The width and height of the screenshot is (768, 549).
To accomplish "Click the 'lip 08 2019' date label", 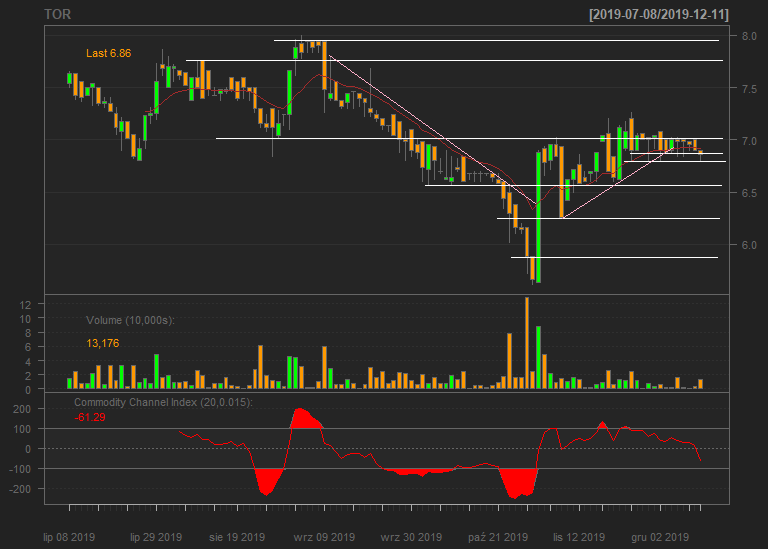I will pos(69,537).
